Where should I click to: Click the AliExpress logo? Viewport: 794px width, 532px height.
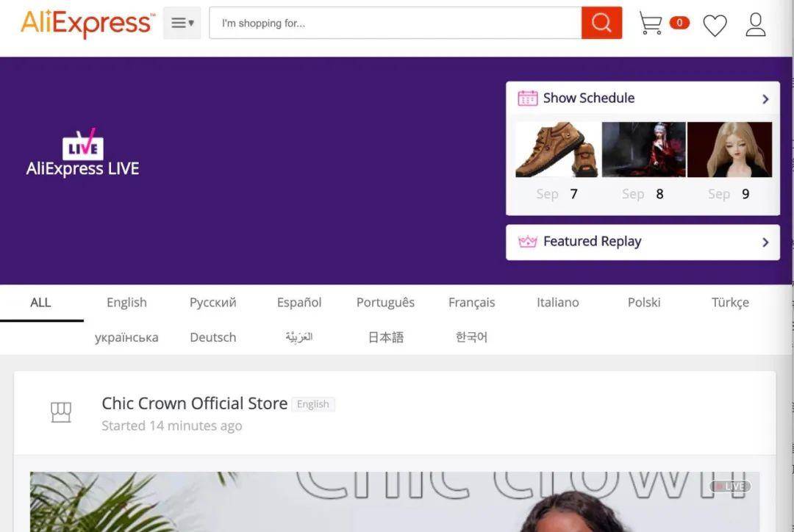(x=87, y=24)
